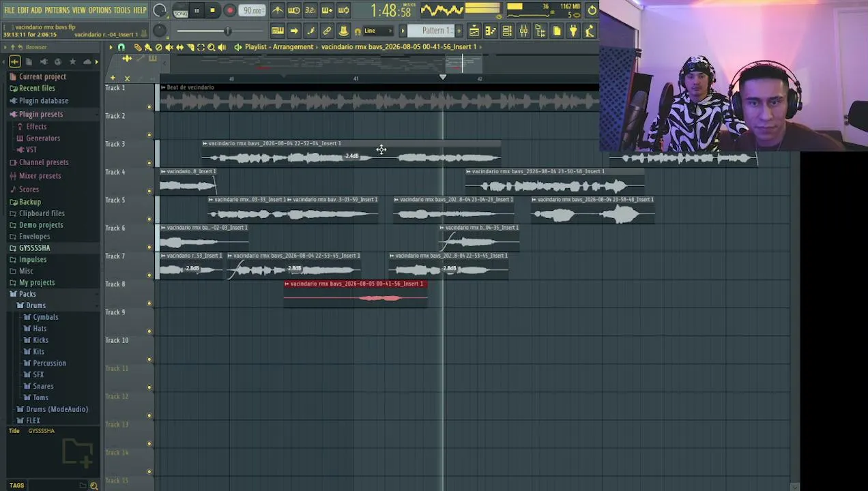
Task: Open the Mixer view icon
Action: tap(523, 31)
